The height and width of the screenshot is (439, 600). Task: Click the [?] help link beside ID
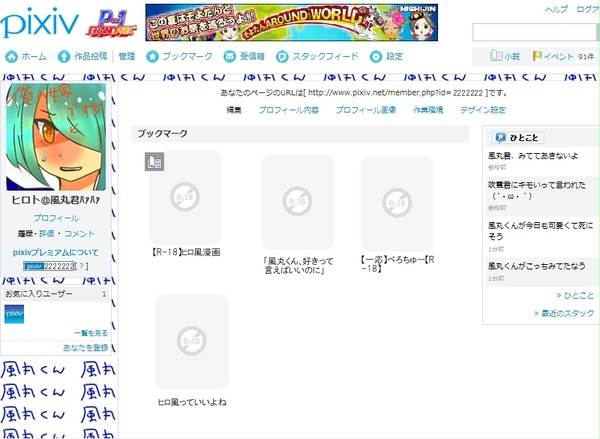[81, 266]
